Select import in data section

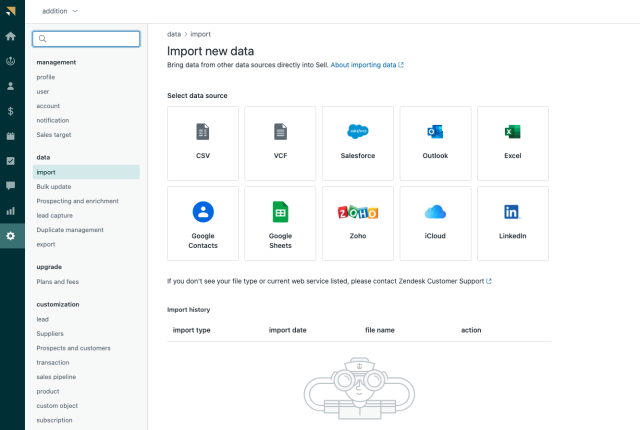86,172
